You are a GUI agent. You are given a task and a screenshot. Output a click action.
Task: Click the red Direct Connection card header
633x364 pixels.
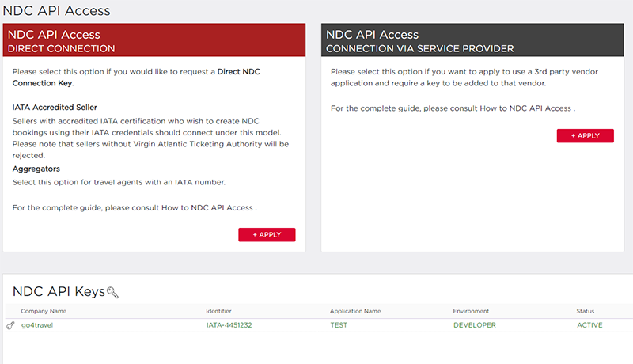154,40
